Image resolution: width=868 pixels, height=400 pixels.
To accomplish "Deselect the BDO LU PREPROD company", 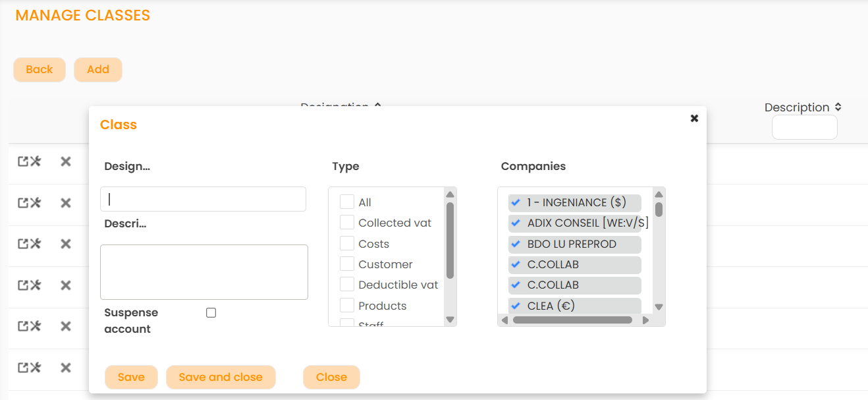I will tap(516, 244).
